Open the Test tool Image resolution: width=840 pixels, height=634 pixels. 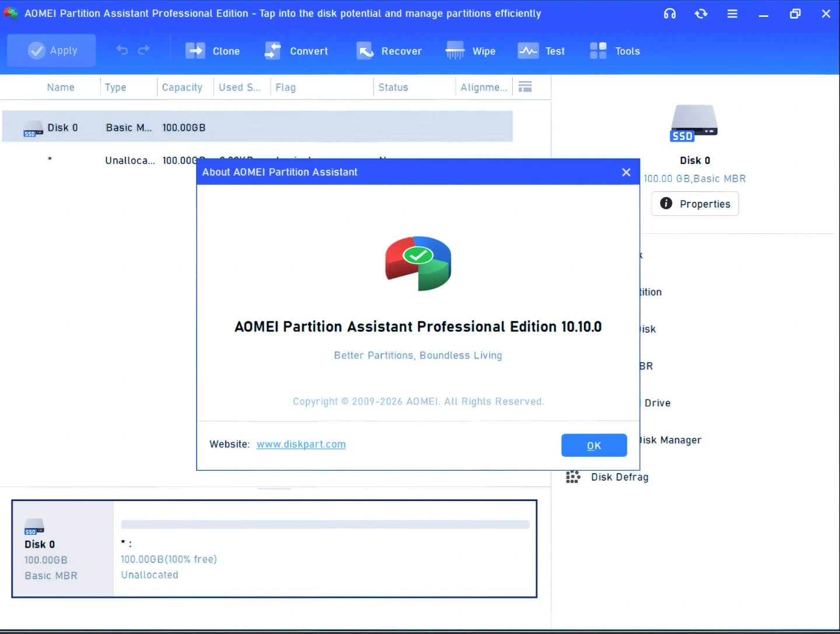coord(541,51)
